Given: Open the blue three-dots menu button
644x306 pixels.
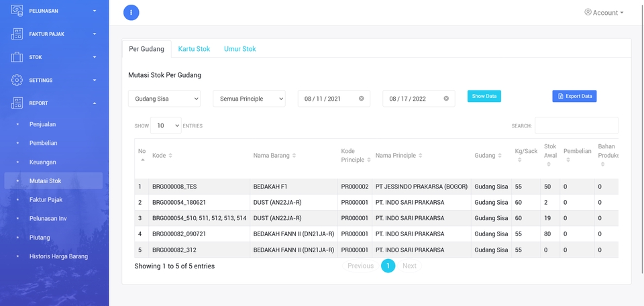Looking at the screenshot, I should tap(131, 12).
